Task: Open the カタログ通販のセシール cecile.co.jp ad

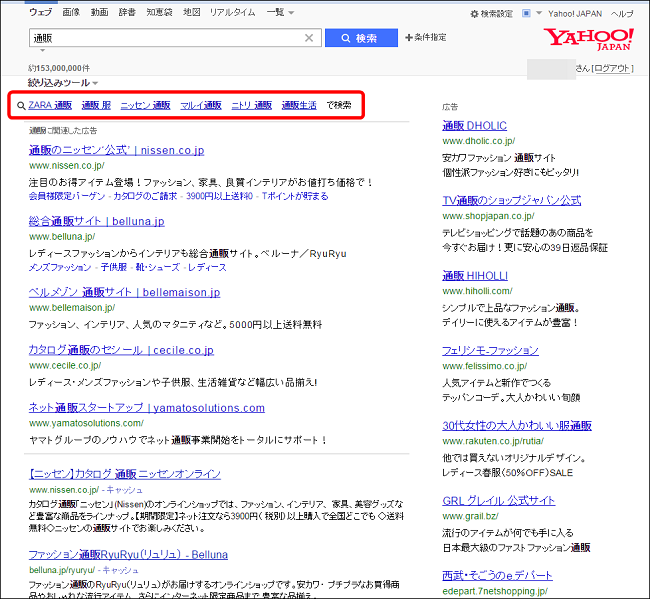Action: click(x=121, y=350)
